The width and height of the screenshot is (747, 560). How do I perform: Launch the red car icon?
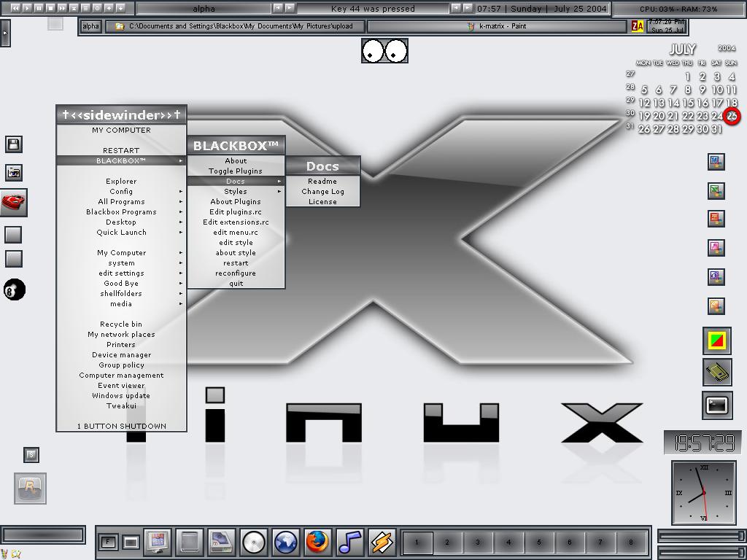(x=13, y=203)
